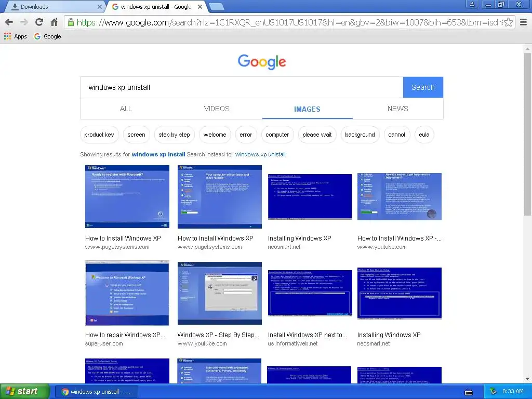The width and height of the screenshot is (532, 399).
Task: Reload the current page
Action: [39, 22]
